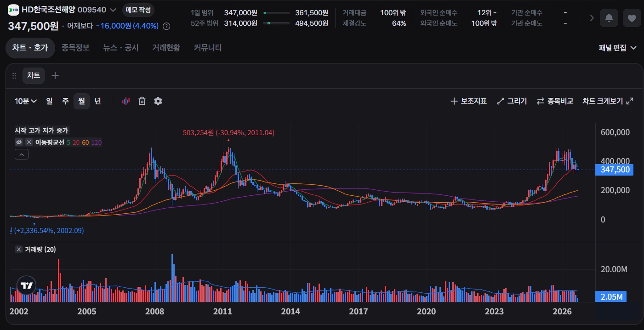Click the +2,336.54% low price marker
This screenshot has width=644, height=330.
click(47, 230)
